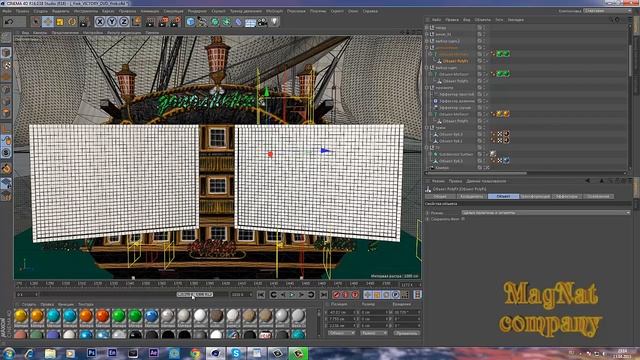
Task: Open the Режим dropdown in attributes
Action: point(546,213)
